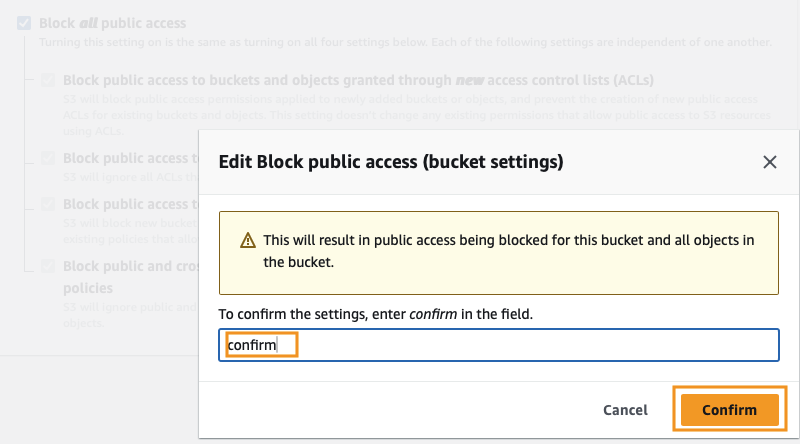Click the dialog title 'Edit Block public access'
This screenshot has height=444, width=800.
click(391, 162)
